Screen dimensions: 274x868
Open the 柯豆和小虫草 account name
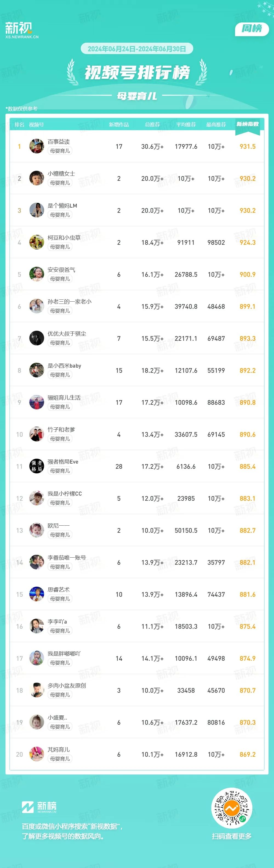click(x=64, y=238)
